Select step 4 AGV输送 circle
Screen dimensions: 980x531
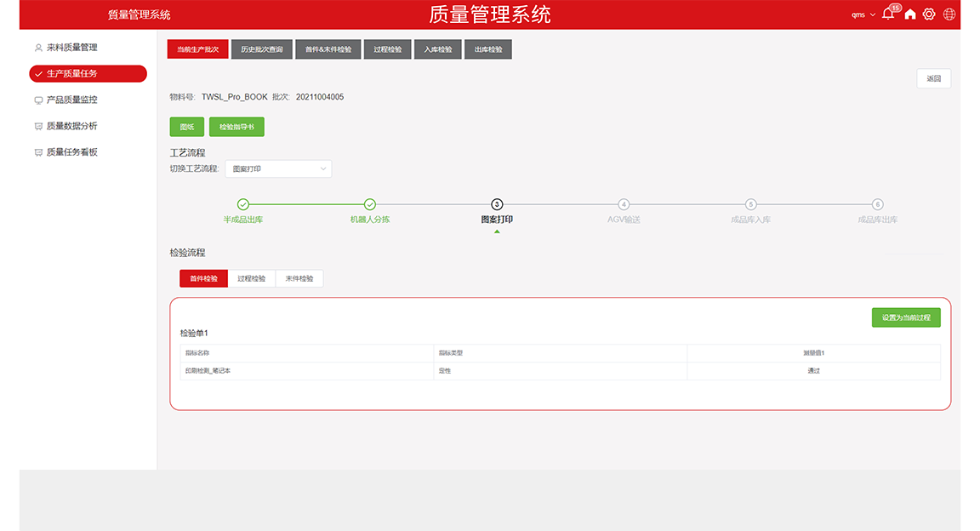point(624,204)
